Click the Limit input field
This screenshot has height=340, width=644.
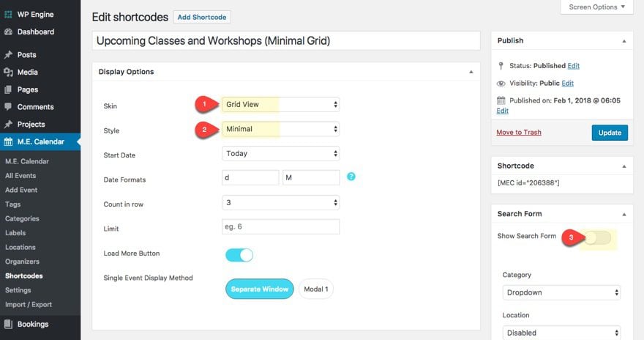click(280, 227)
